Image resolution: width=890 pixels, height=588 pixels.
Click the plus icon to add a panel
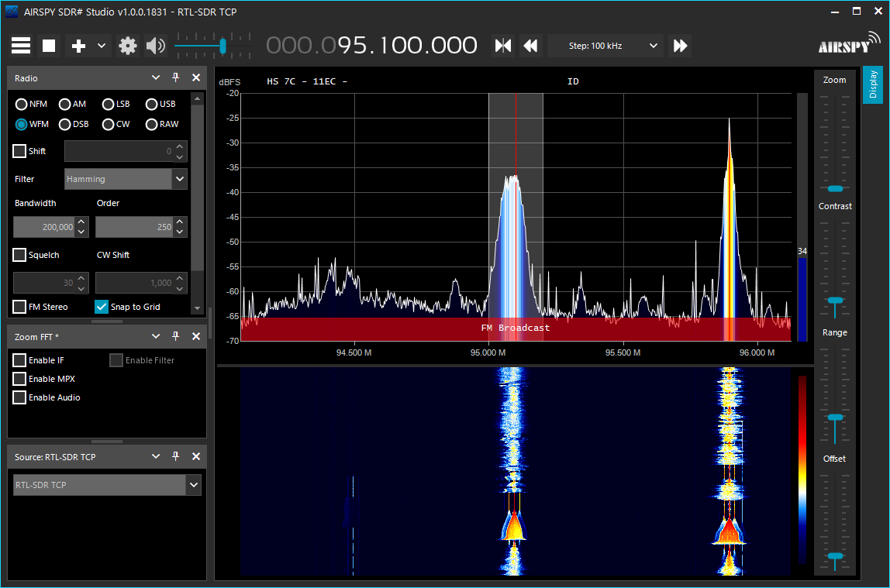[78, 46]
